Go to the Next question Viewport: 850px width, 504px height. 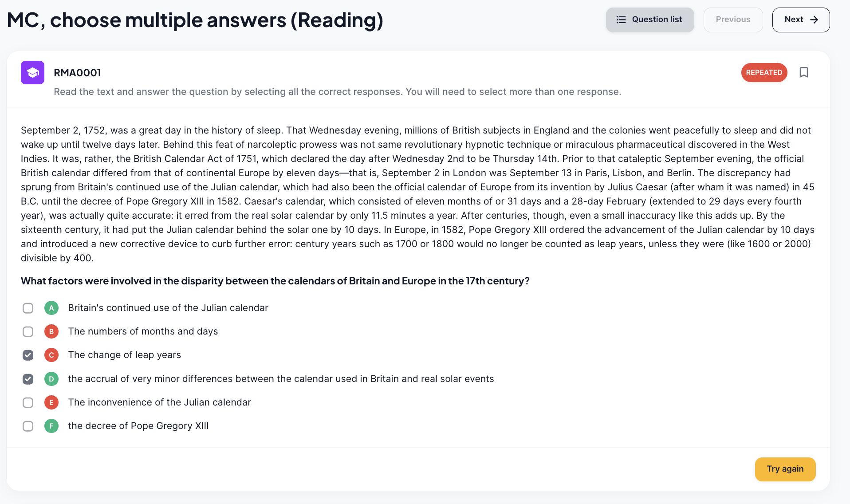click(801, 20)
